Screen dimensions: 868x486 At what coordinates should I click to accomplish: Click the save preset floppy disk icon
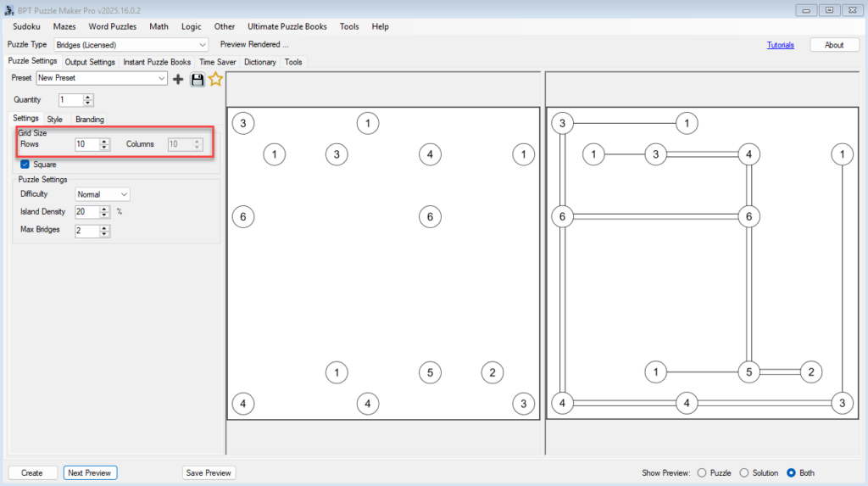click(x=198, y=79)
